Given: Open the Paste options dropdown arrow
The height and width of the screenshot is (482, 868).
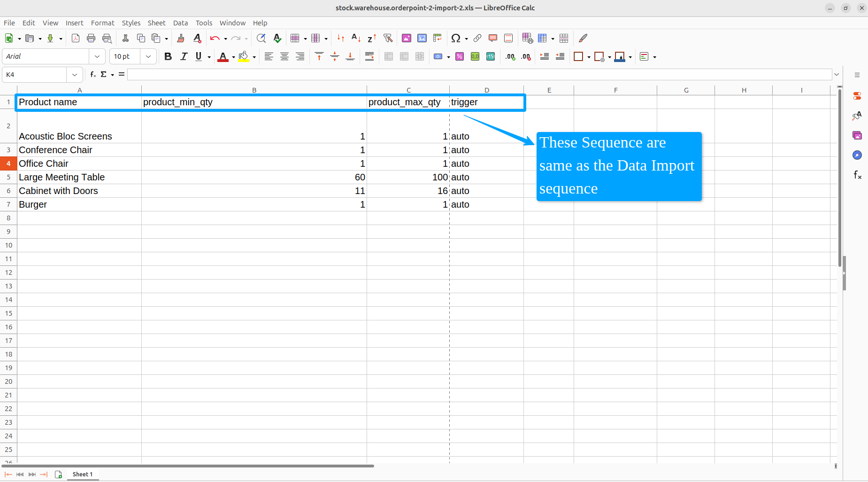Looking at the screenshot, I should (x=166, y=39).
